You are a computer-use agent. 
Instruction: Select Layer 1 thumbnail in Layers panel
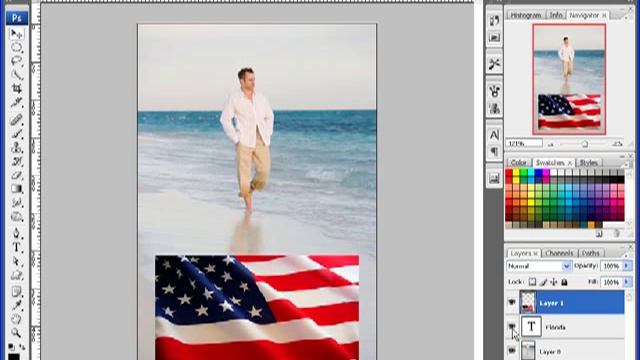point(528,302)
